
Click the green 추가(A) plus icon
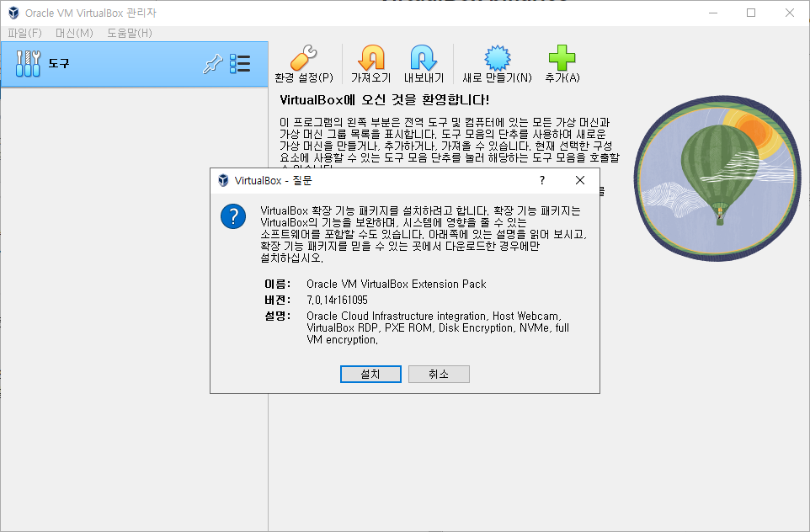pyautogui.click(x=562, y=57)
